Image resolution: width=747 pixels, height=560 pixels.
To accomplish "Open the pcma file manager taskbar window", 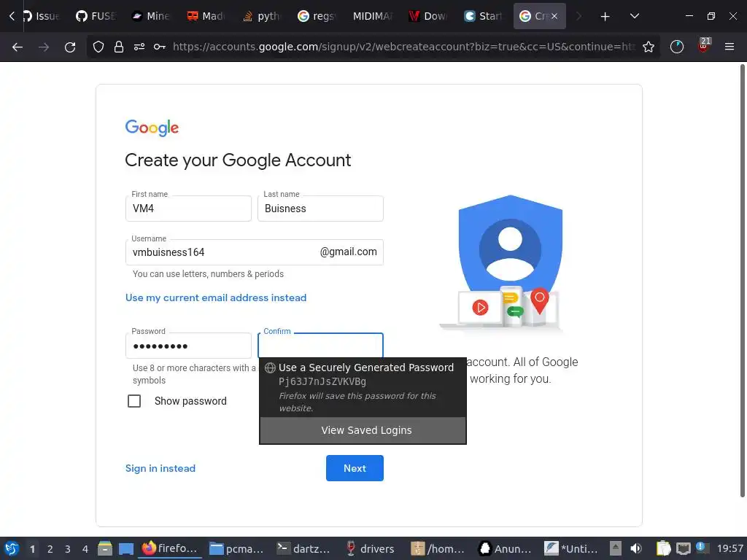I will pos(237,548).
